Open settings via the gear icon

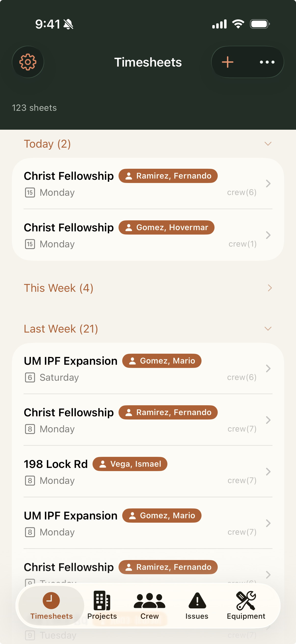click(x=28, y=62)
